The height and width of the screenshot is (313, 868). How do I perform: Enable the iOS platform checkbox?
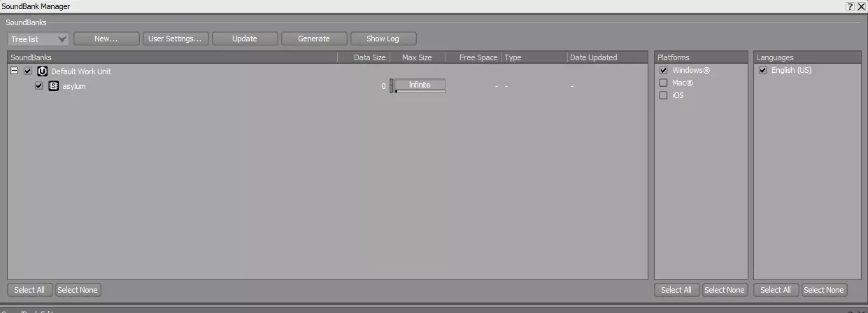(664, 95)
